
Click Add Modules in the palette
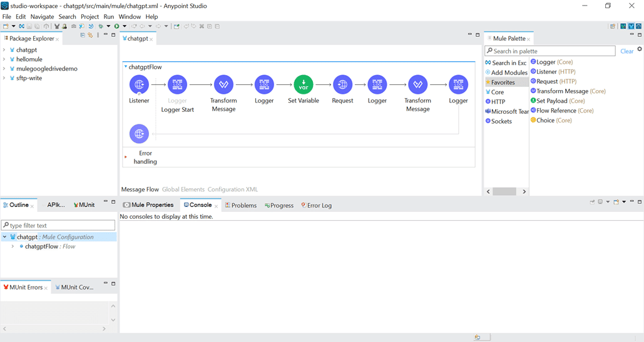coord(506,73)
